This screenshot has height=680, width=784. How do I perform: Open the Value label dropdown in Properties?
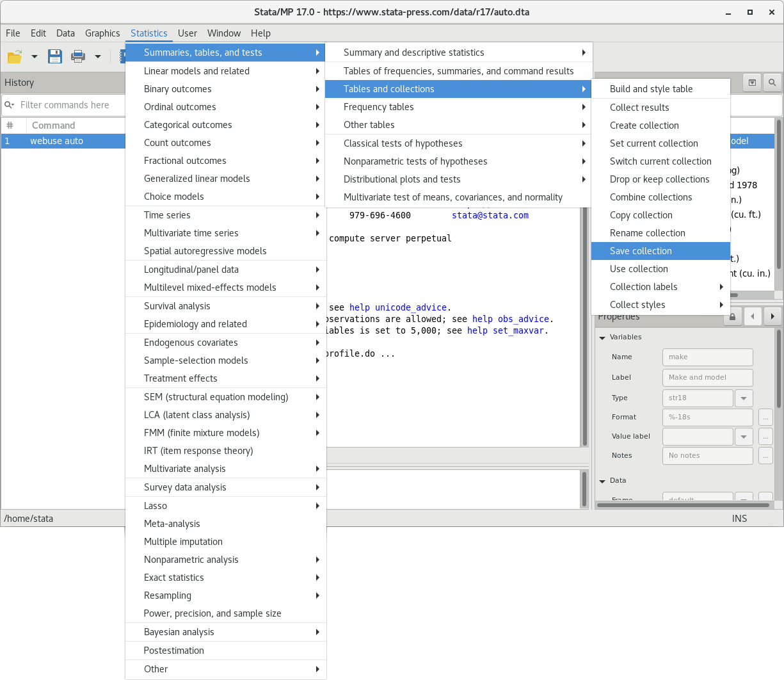744,437
